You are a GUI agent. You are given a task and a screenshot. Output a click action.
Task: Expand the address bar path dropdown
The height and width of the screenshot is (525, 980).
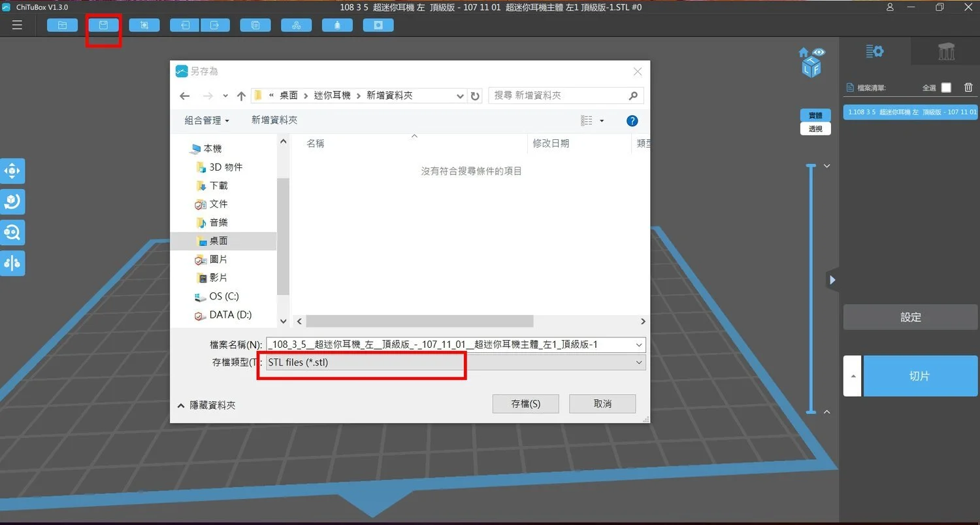(461, 95)
